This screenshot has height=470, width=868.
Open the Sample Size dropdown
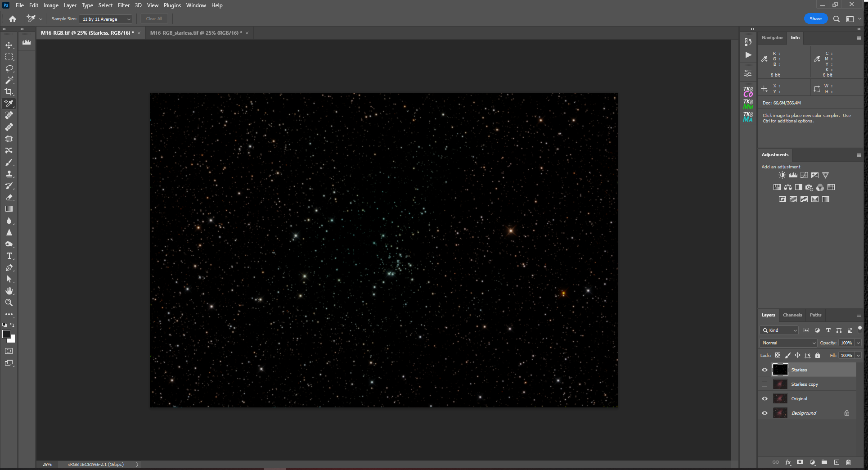(105, 19)
